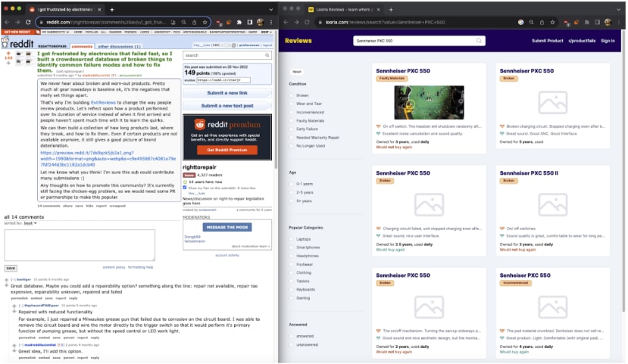This screenshot has height=364, width=628.
Task: Select the Reddit post browser tab
Action: (66, 9)
